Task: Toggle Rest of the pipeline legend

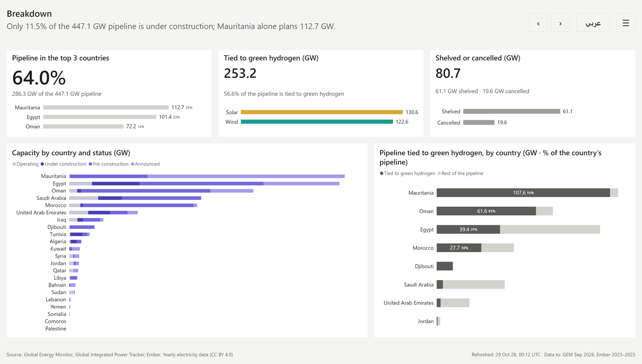Action: point(460,173)
